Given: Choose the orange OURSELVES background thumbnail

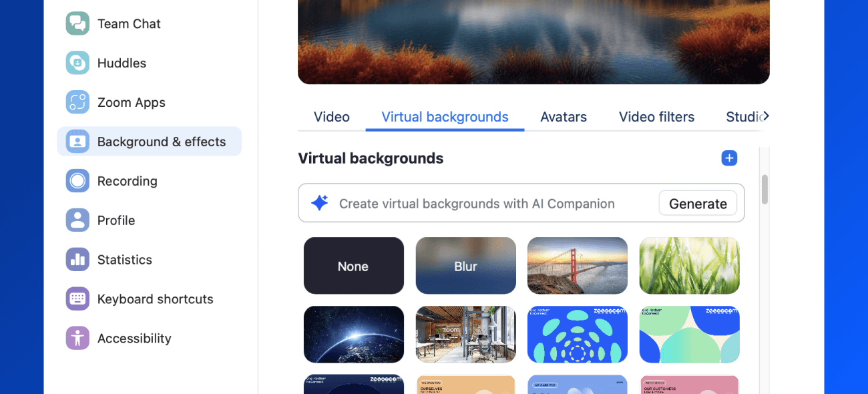Looking at the screenshot, I should pos(466,385).
